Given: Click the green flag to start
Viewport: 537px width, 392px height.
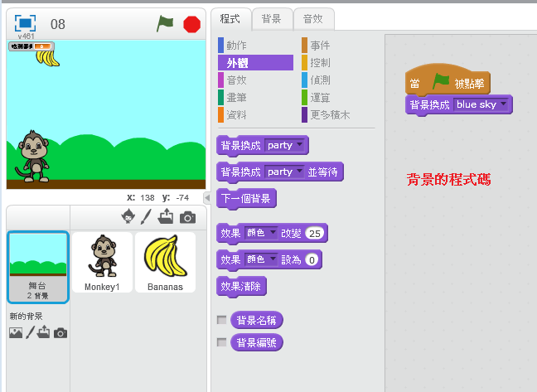Looking at the screenshot, I should coord(165,24).
